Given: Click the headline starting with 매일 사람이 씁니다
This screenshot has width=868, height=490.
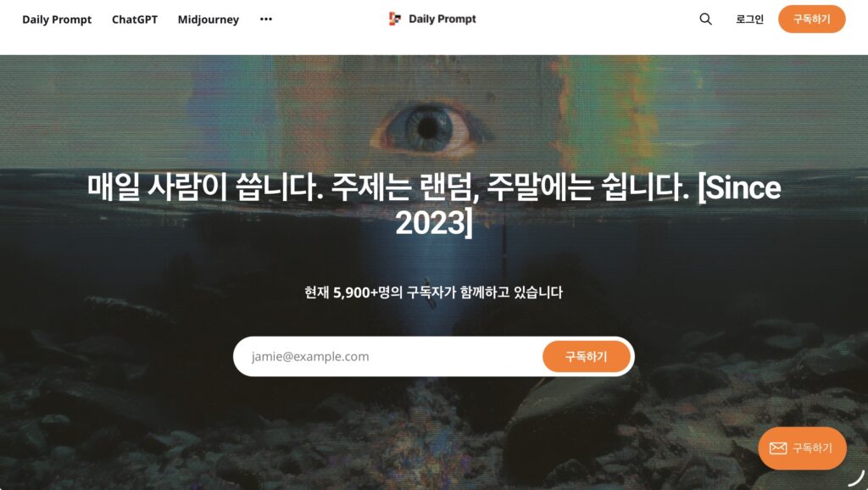Looking at the screenshot, I should tap(434, 205).
